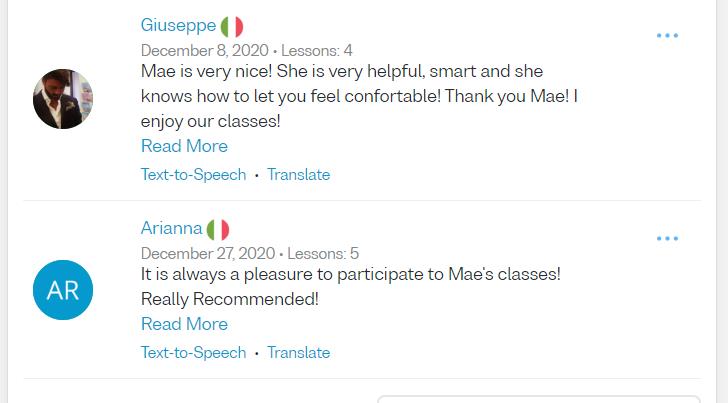Expand Arianna's review with Read More
The image size is (728, 403).
184,324
